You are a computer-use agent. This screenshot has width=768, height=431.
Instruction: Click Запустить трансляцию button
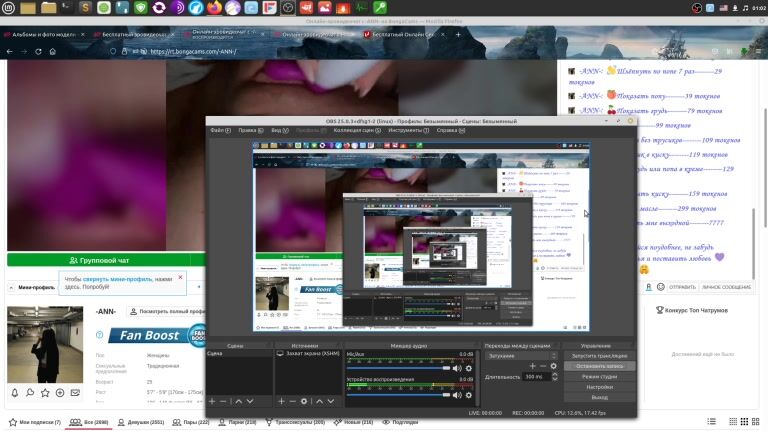(x=599, y=355)
